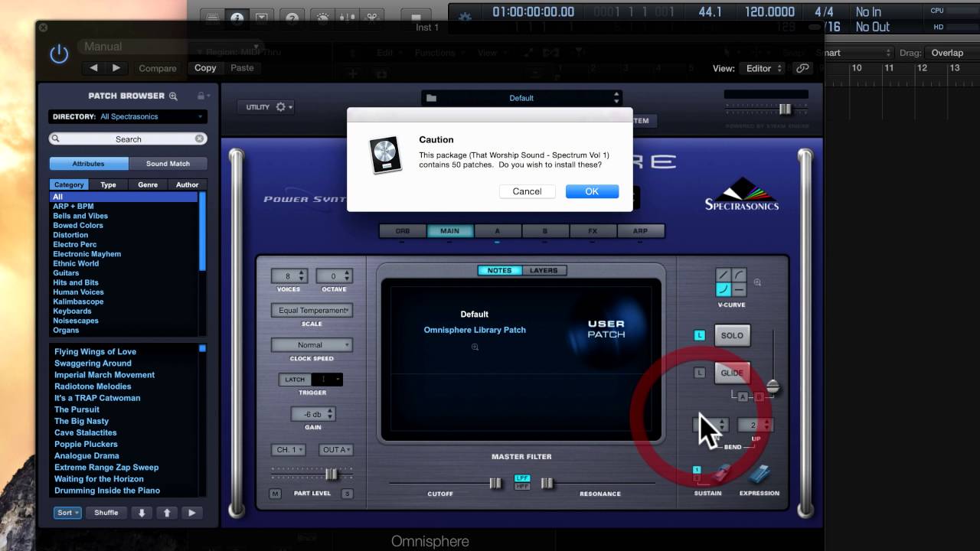Viewport: 980px width, 551px height.
Task: Switch to the FX page tab
Action: pyautogui.click(x=593, y=231)
